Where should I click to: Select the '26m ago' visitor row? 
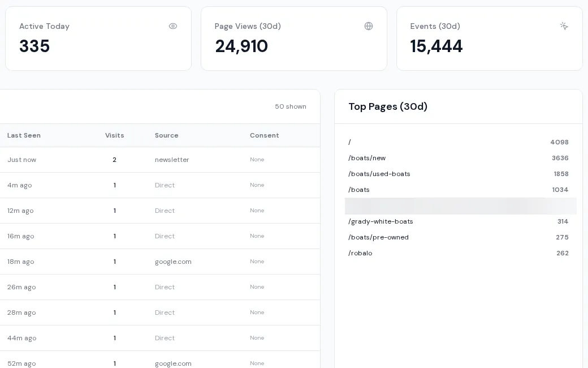[160, 287]
